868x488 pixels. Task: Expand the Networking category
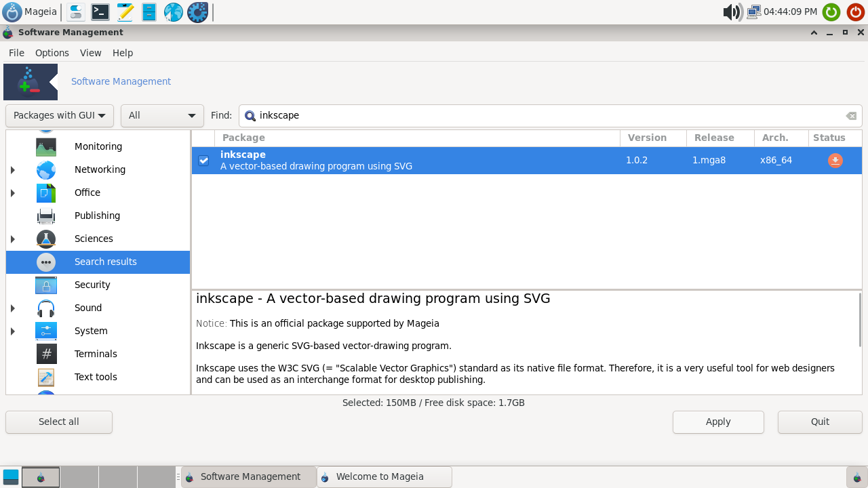tap(13, 169)
